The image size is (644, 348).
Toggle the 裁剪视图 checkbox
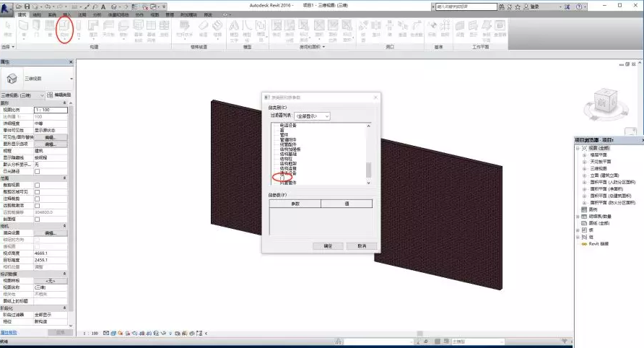pyautogui.click(x=38, y=185)
